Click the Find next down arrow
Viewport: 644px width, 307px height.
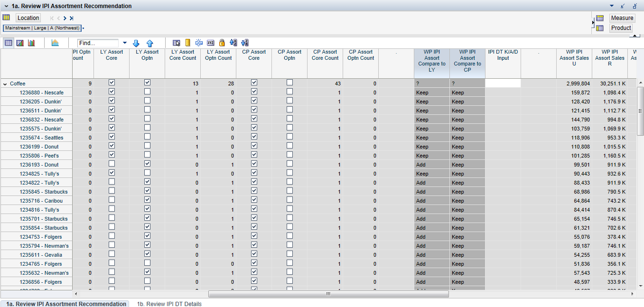pyautogui.click(x=136, y=43)
